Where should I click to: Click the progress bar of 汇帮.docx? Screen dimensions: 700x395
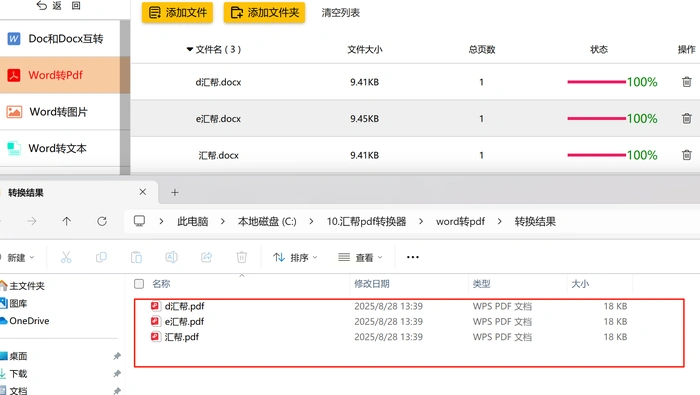596,155
